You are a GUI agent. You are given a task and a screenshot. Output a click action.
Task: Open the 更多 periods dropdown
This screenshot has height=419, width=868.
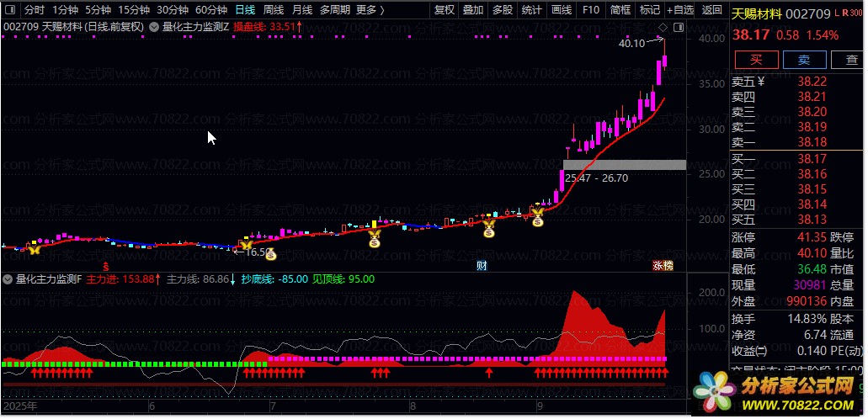point(367,10)
